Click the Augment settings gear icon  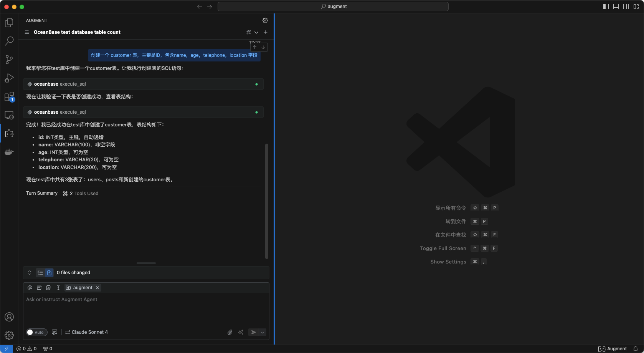click(x=265, y=20)
